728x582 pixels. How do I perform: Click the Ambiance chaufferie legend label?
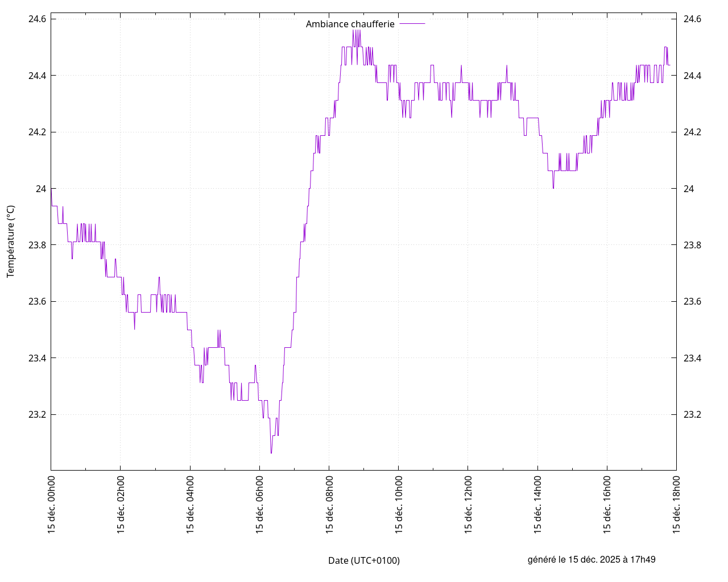[x=350, y=24]
